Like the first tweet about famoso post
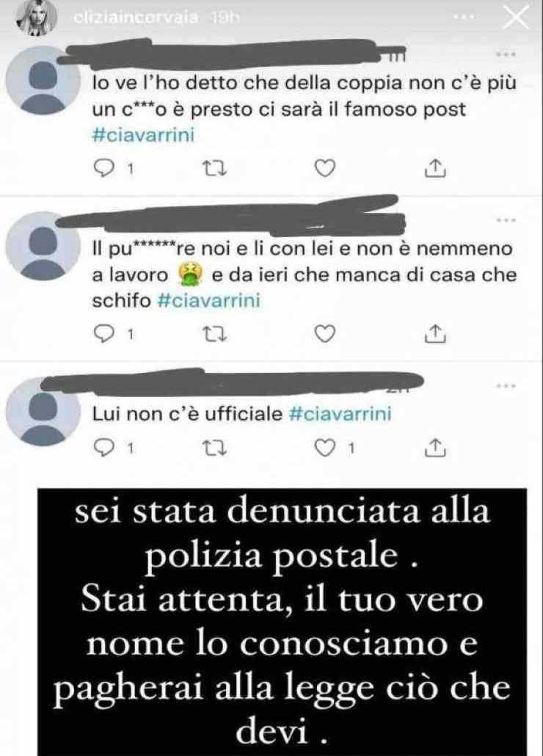Viewport: 543px width, 756px height. click(324, 168)
